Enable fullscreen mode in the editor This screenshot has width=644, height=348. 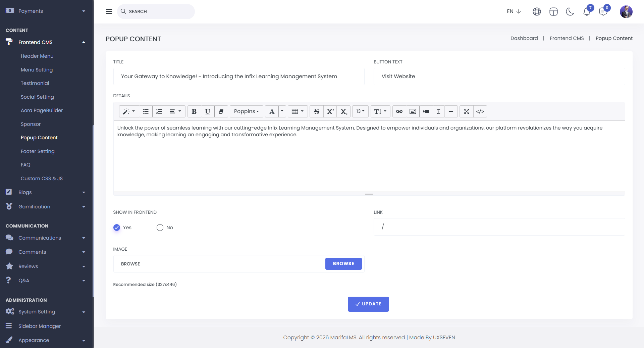tap(466, 111)
